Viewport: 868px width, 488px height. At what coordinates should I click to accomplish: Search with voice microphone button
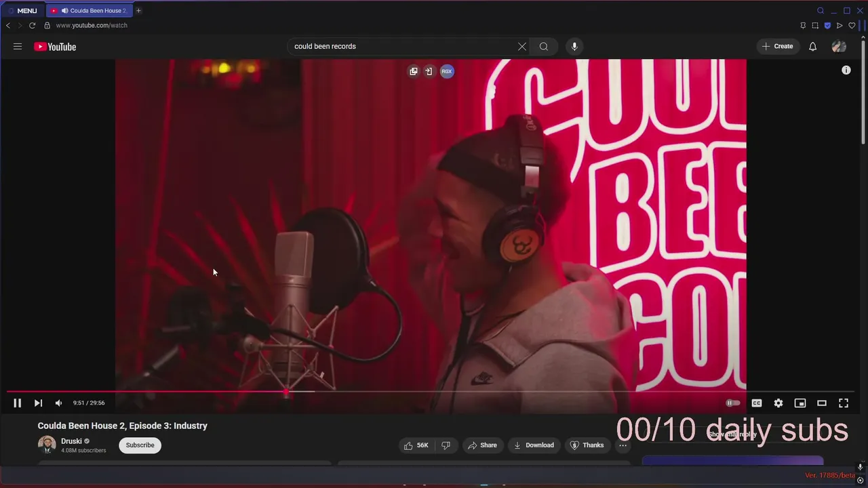pos(574,47)
